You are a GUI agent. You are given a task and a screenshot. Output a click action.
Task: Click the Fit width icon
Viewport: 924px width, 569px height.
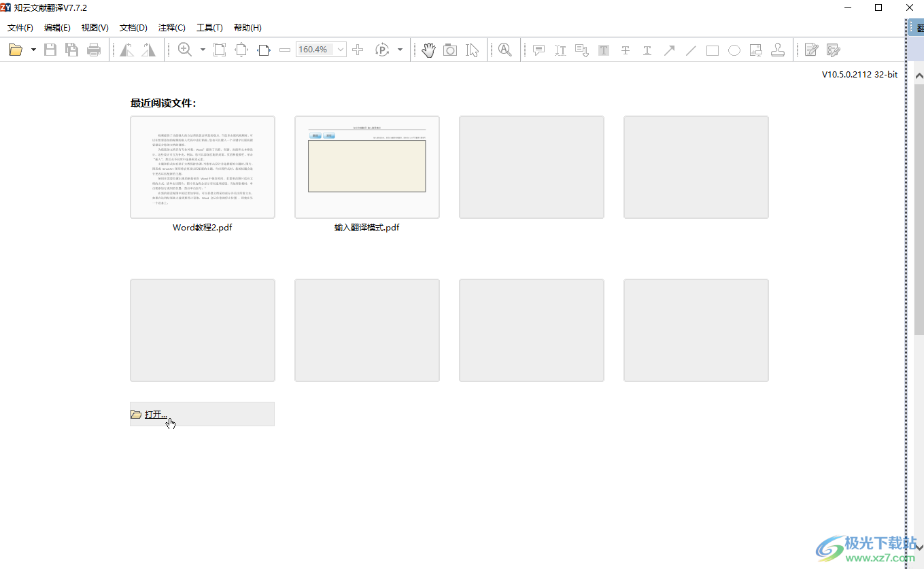point(264,50)
